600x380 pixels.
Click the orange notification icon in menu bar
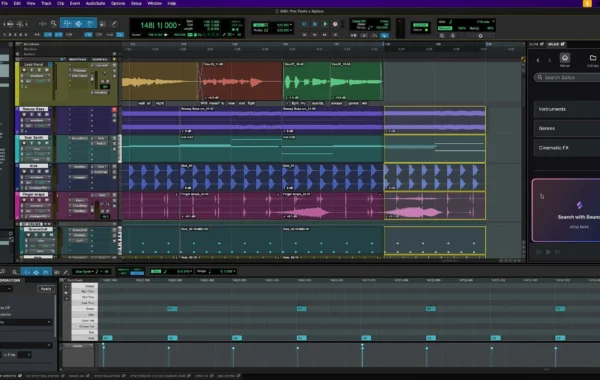[x=587, y=3]
